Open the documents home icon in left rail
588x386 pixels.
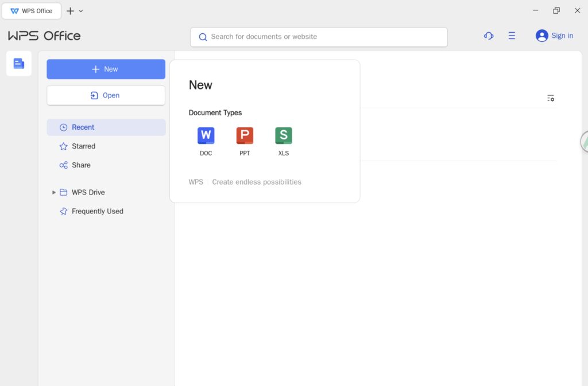tap(19, 64)
